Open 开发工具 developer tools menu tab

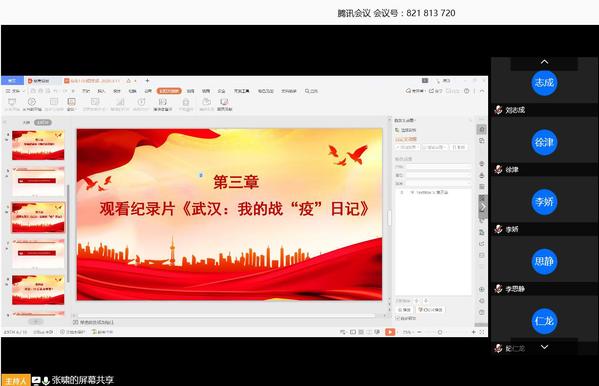click(241, 91)
